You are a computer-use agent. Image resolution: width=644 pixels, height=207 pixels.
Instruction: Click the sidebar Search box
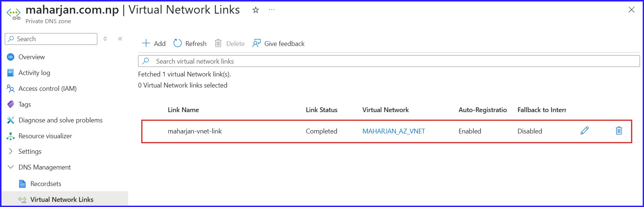pyautogui.click(x=51, y=39)
